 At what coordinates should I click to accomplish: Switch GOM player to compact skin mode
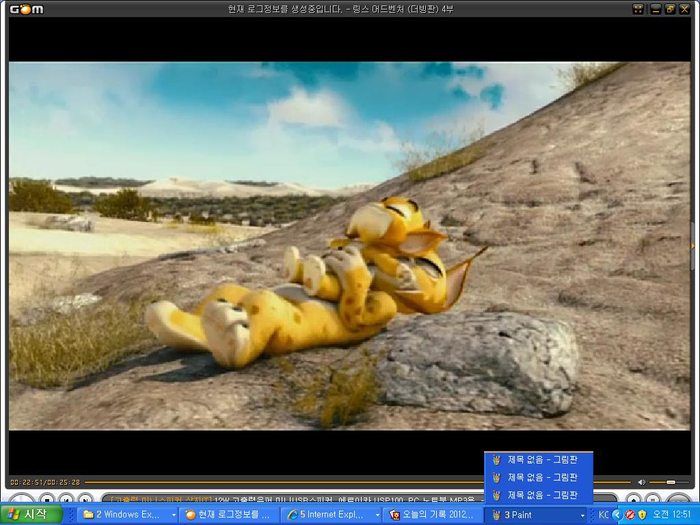(638, 9)
